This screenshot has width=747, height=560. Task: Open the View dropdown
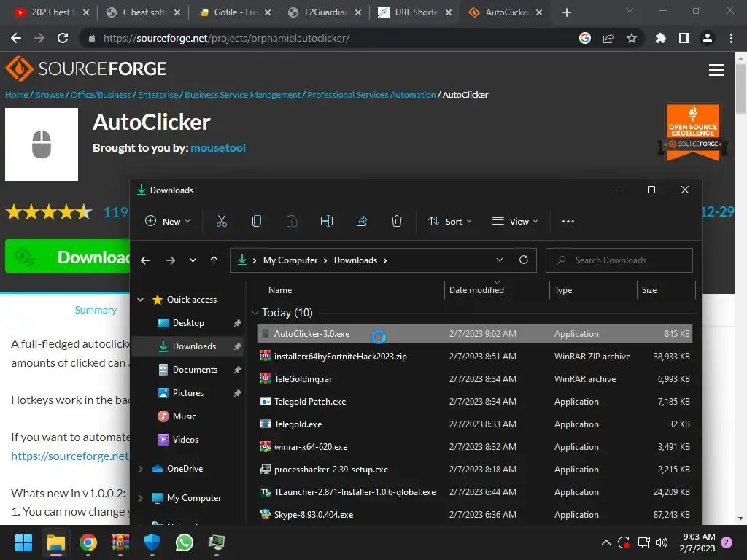(x=515, y=222)
